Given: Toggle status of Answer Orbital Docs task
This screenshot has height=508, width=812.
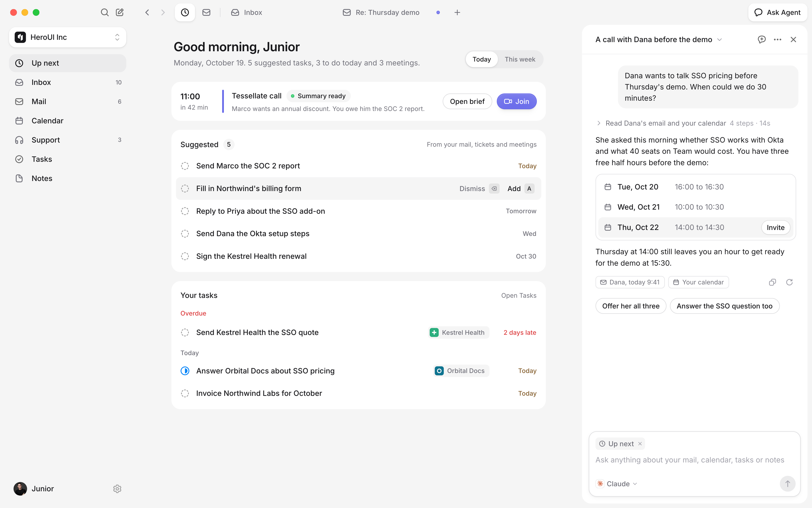Looking at the screenshot, I should coord(185,371).
